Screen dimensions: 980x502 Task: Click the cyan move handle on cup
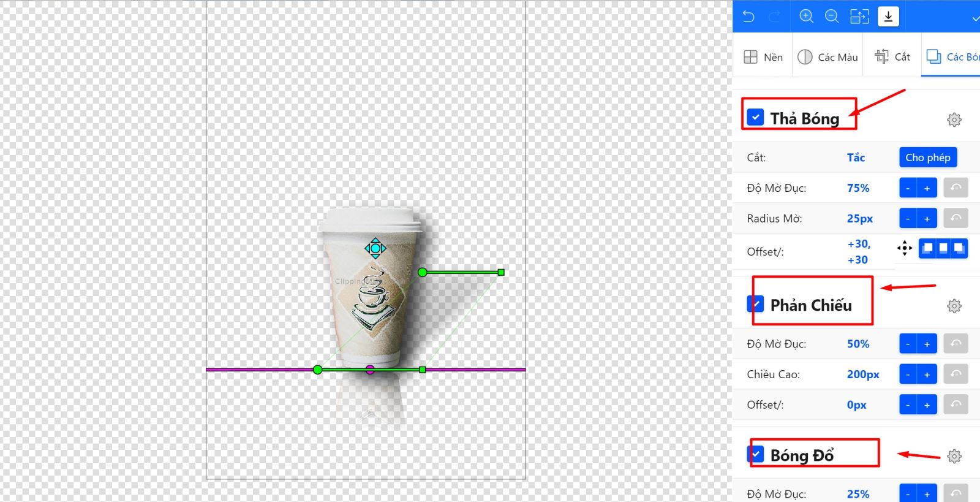pyautogui.click(x=375, y=248)
